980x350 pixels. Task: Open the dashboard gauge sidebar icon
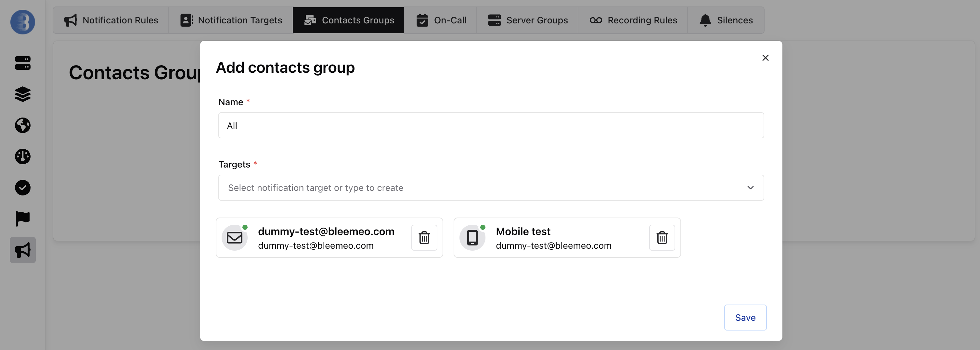[x=22, y=156]
